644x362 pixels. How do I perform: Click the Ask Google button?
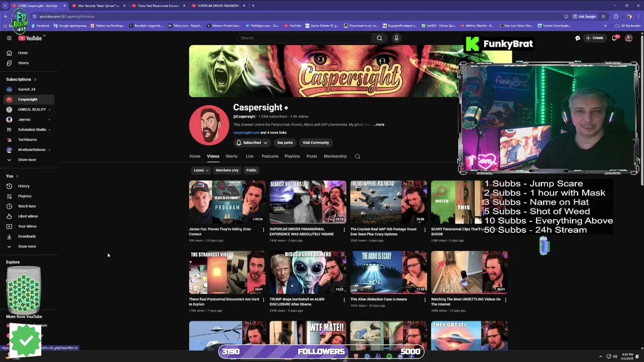584,16
